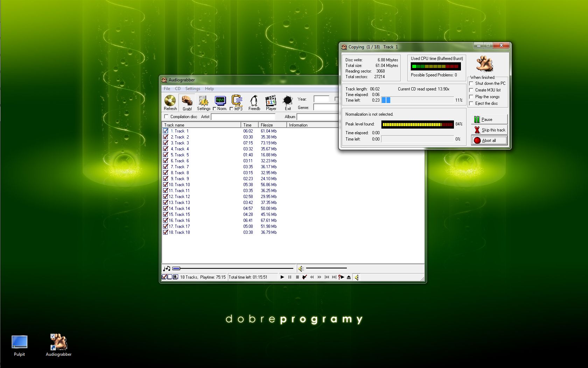Click the Norm. monitor icon
The height and width of the screenshot is (368, 588).
220,101
